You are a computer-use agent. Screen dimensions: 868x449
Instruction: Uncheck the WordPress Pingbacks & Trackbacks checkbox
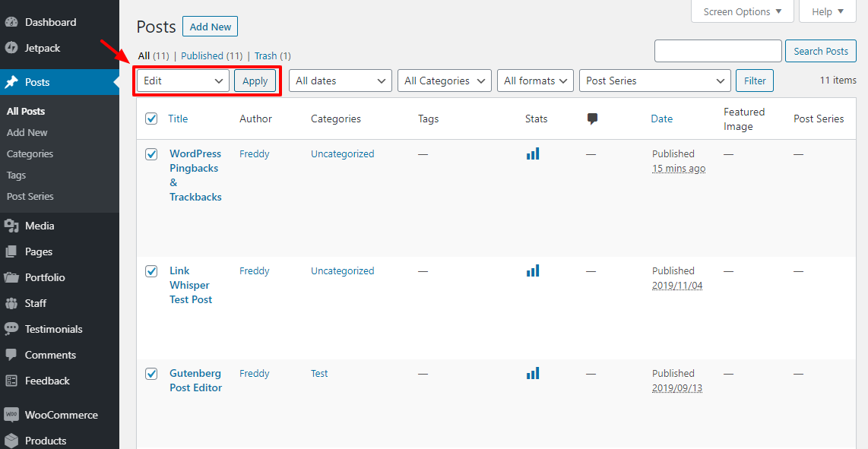151,154
